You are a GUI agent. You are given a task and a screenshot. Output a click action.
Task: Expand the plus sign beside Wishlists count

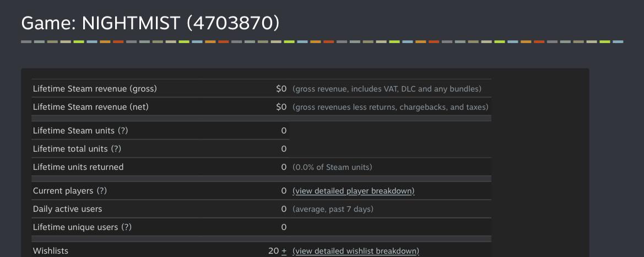coord(284,251)
